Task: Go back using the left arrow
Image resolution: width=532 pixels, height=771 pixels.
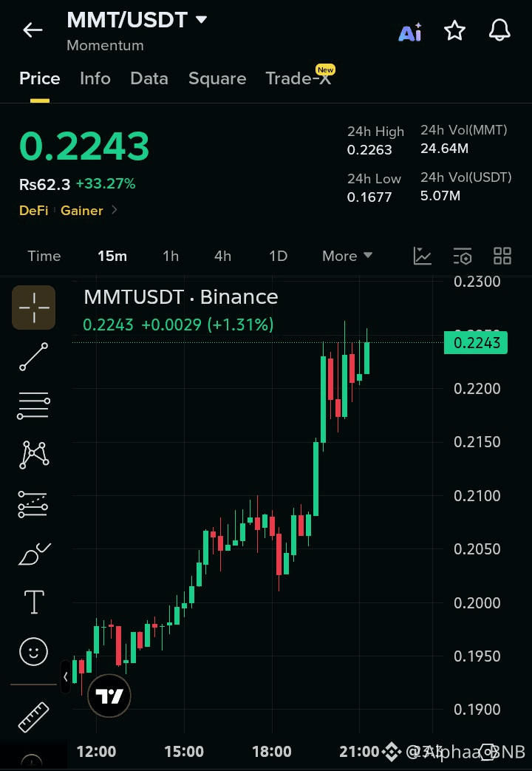Action: (33, 30)
